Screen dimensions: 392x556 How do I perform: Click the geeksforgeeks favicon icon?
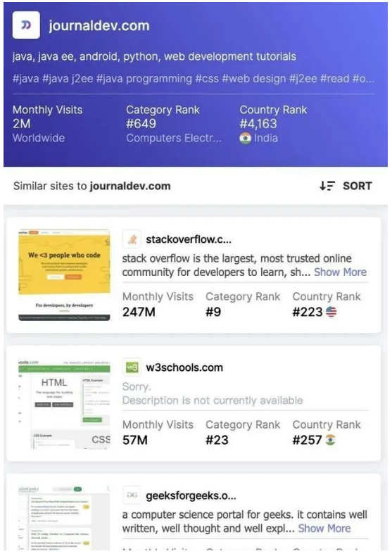click(132, 495)
